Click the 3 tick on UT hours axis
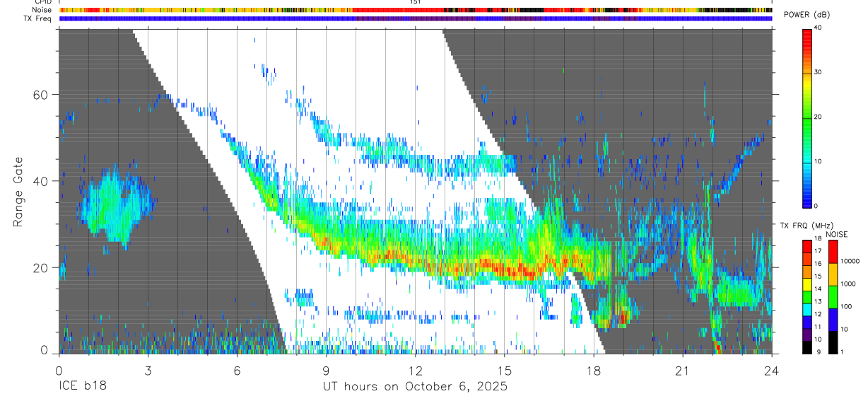Screen dimensions: 868x401 pos(148,371)
